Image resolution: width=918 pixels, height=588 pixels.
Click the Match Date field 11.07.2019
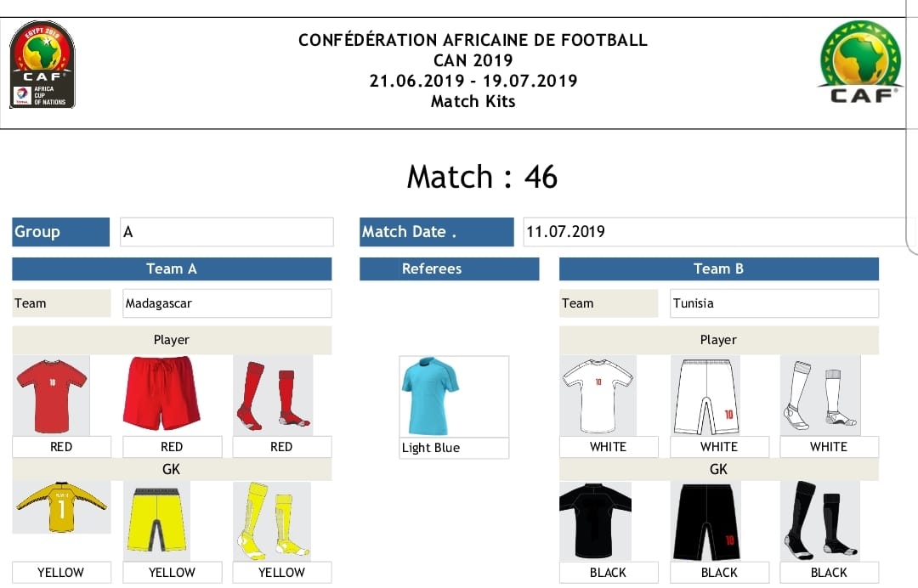click(714, 232)
